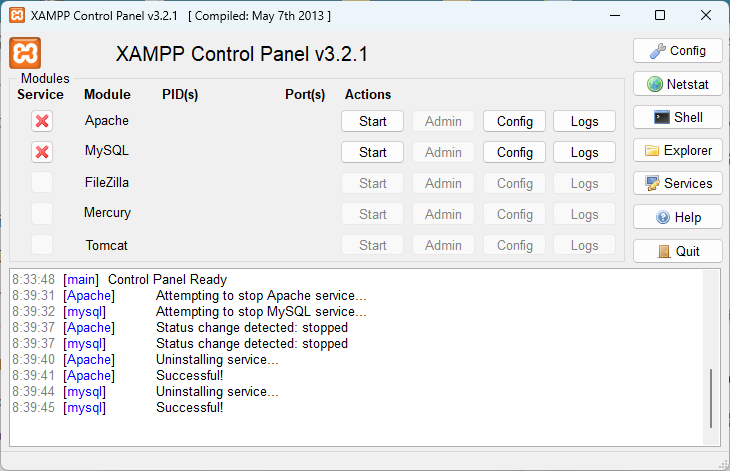Screen dimensions: 730x471
Task: Toggle the MySQL service install checkbox
Action: coord(42,152)
